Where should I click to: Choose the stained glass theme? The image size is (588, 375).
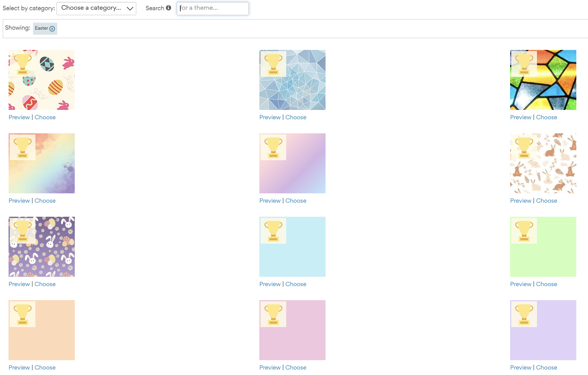[547, 117]
